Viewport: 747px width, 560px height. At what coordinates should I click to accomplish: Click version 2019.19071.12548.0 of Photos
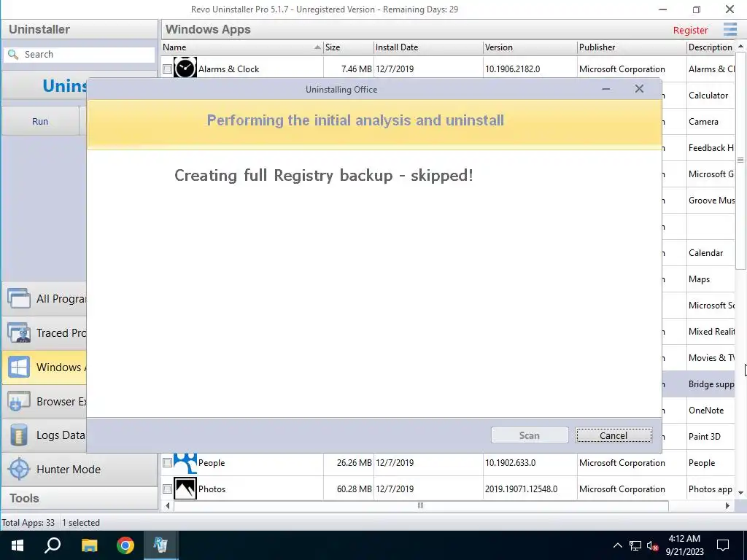click(x=521, y=489)
